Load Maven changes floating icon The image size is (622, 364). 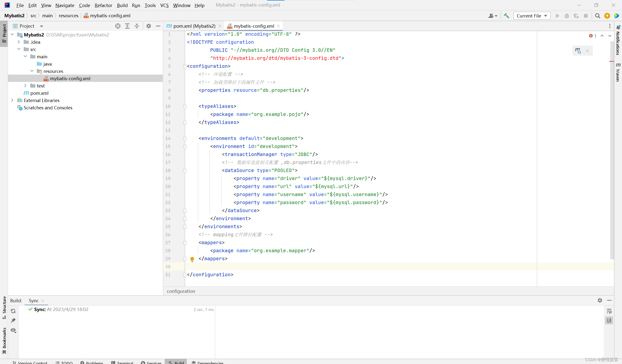tap(578, 51)
